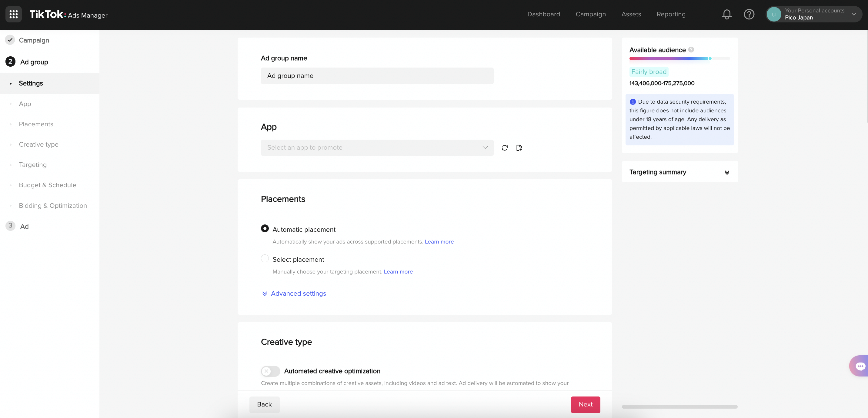Click the grid/apps menu icon top left
The image size is (868, 418).
[x=13, y=14]
